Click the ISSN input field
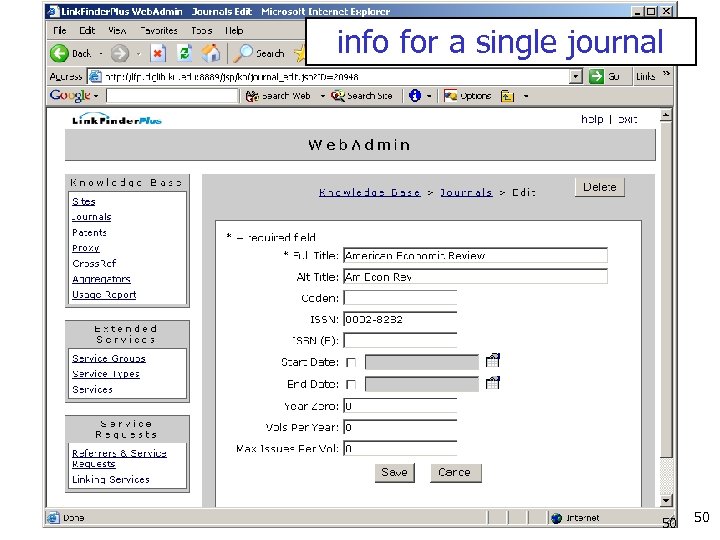Viewport: 720px width, 540px height. coord(400,319)
